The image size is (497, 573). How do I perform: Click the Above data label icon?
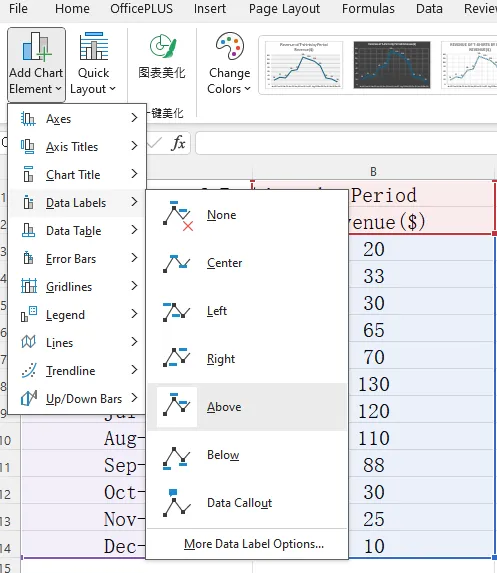(x=177, y=407)
